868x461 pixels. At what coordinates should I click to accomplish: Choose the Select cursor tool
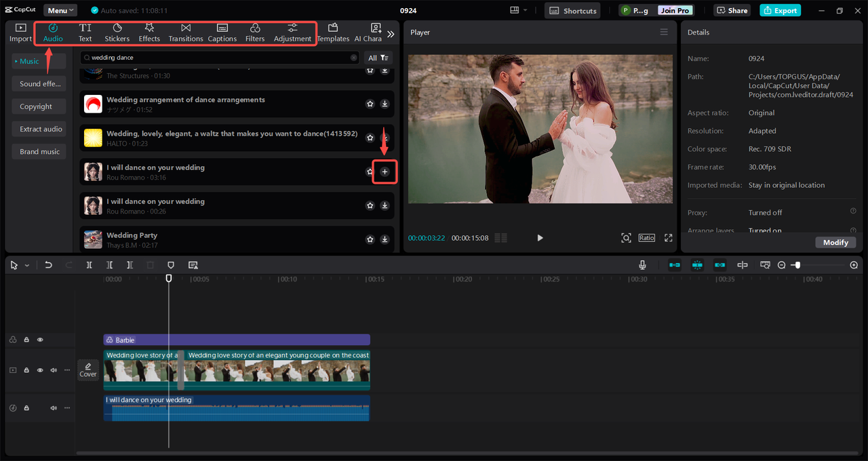point(14,265)
